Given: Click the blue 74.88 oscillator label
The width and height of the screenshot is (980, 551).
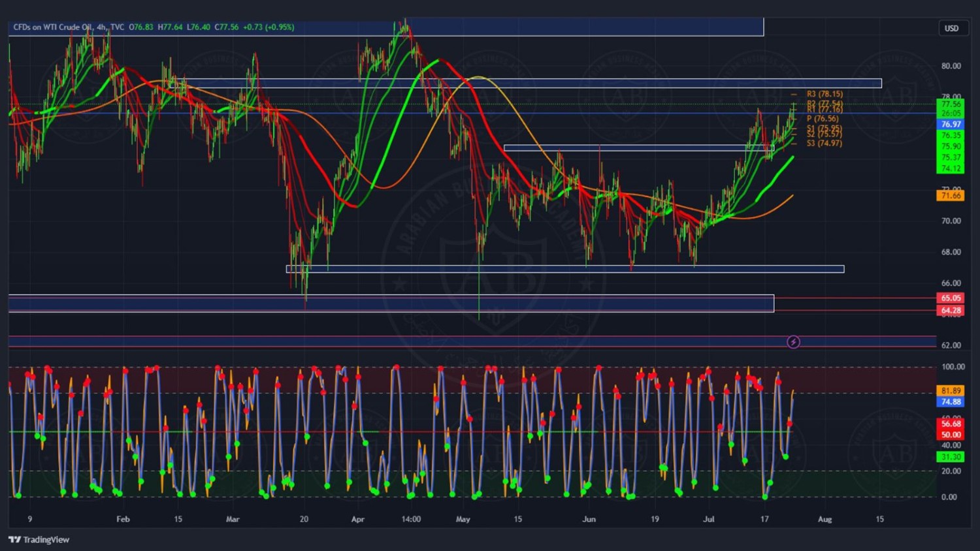Looking at the screenshot, I should [x=951, y=401].
